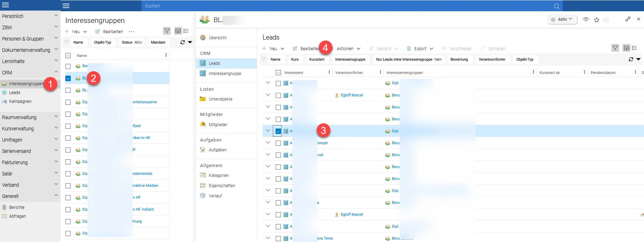
Task: Check the first lead row checkbox
Action: click(x=278, y=84)
